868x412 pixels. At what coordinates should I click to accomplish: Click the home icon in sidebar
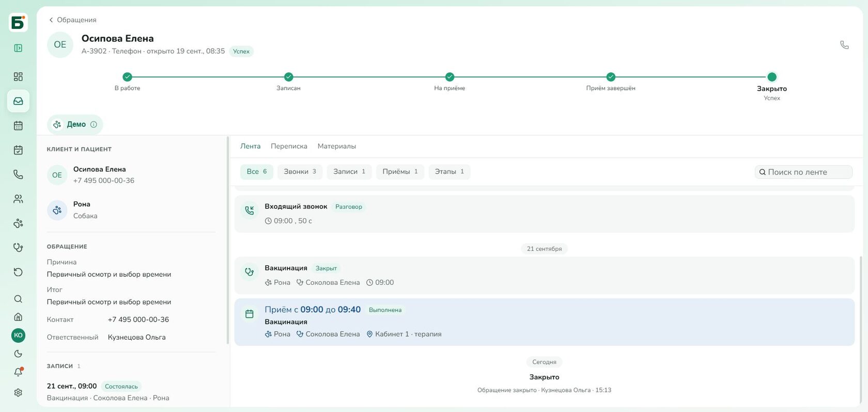pos(18,317)
